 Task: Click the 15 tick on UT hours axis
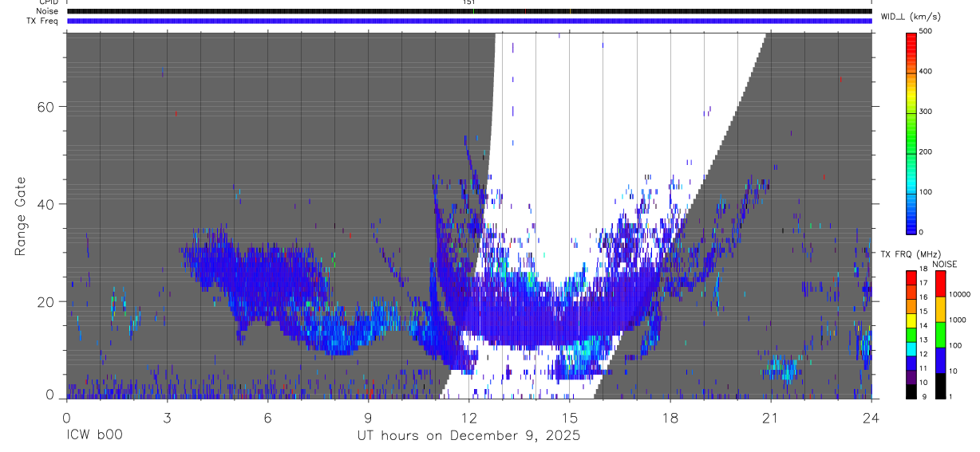(569, 417)
